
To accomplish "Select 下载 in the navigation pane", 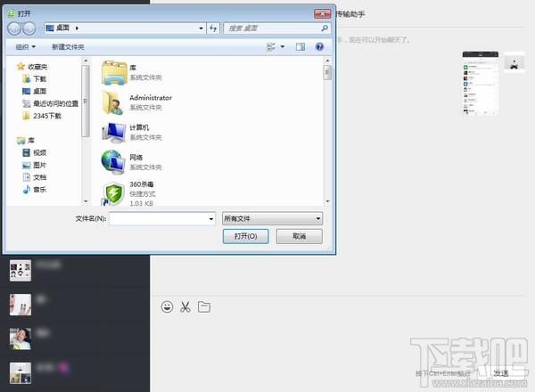I will click(x=35, y=78).
